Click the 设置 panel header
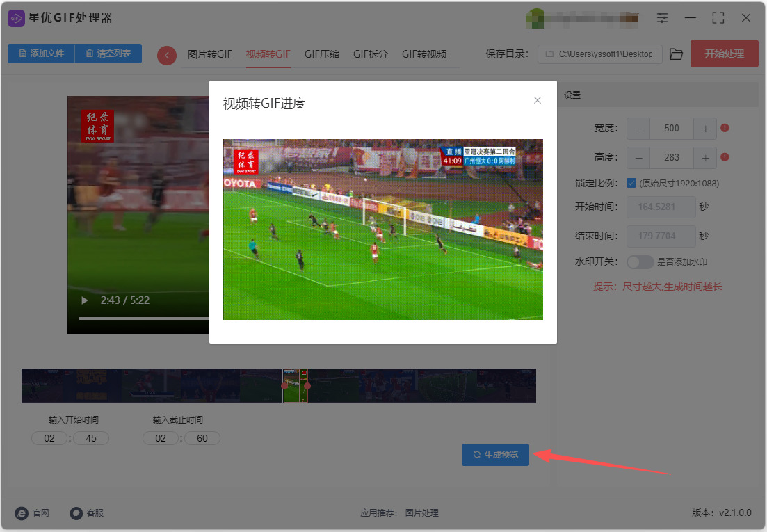Screen dimensions: 767x532 [658, 95]
